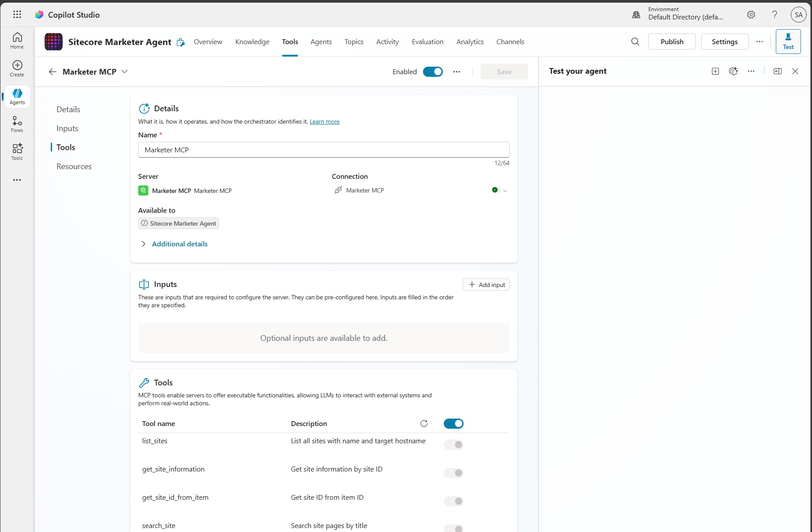The width and height of the screenshot is (812, 532).
Task: Follow the Learn more link
Action: click(325, 121)
